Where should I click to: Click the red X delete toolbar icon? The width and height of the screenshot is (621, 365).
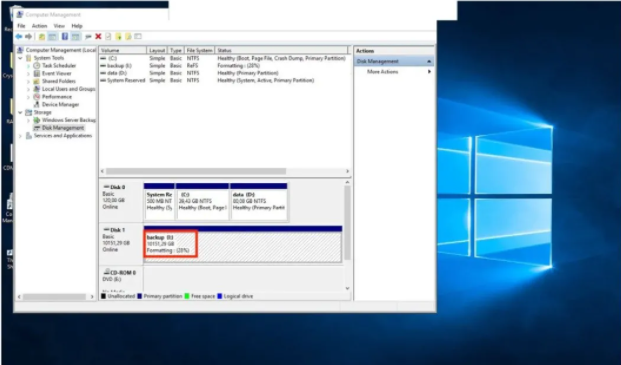coord(98,36)
